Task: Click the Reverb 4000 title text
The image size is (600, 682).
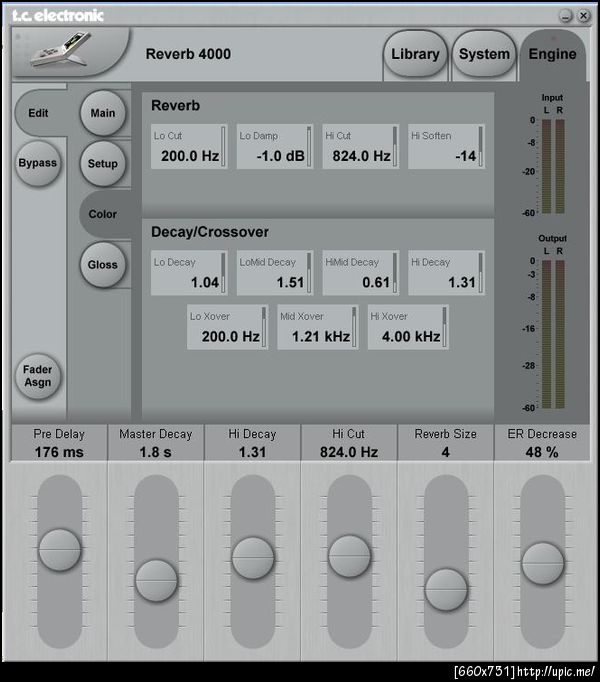Action: [x=188, y=54]
